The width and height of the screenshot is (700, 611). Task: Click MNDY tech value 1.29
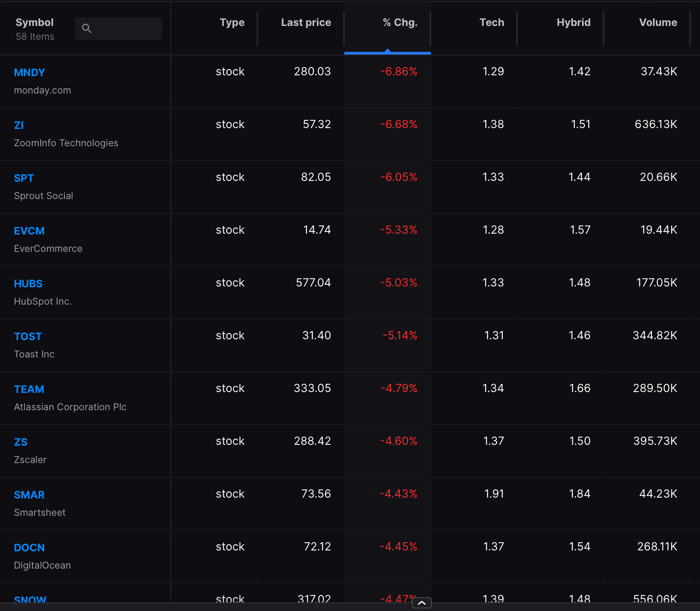pyautogui.click(x=493, y=71)
